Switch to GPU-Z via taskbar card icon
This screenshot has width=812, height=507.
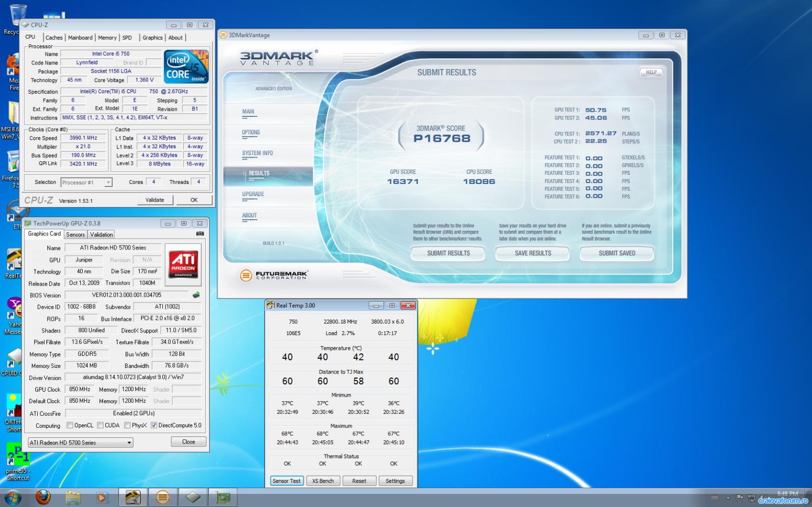[222, 497]
